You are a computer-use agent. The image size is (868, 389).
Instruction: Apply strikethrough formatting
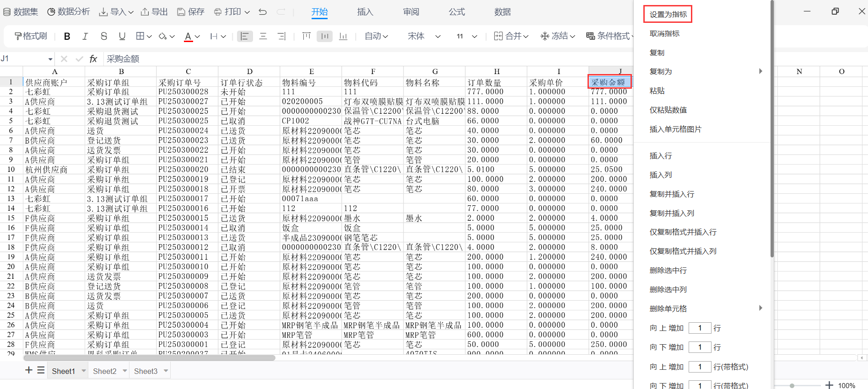pos(104,36)
